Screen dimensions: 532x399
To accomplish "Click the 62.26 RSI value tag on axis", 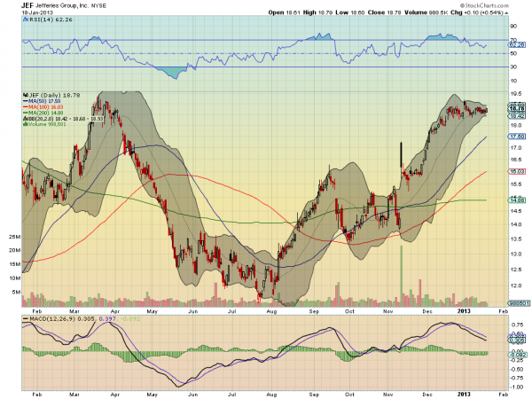I will 517,45.
